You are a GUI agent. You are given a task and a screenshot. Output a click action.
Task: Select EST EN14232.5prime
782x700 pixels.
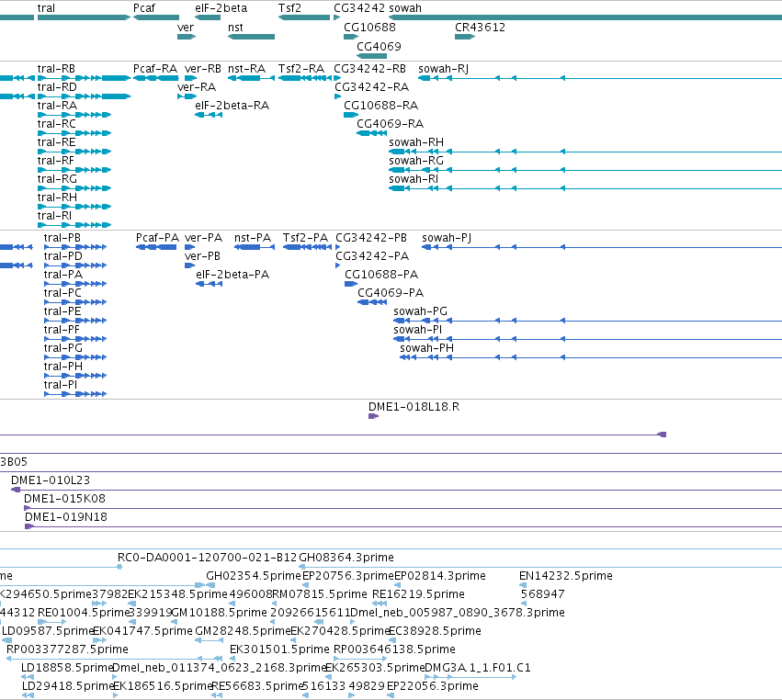pos(523,585)
